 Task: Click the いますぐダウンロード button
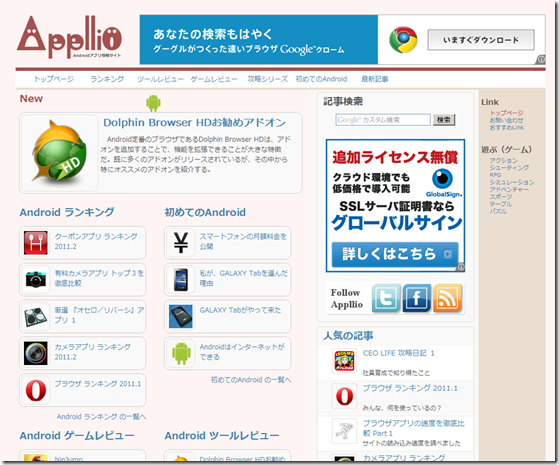click(x=481, y=40)
